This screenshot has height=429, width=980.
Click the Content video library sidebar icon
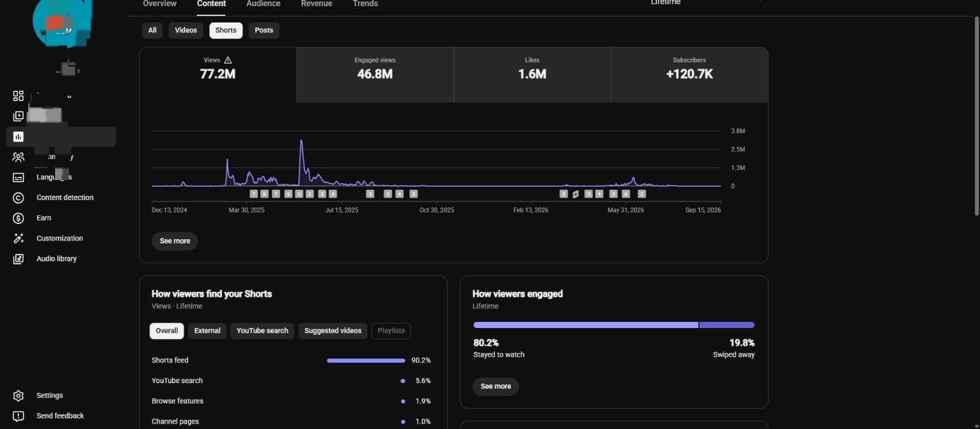(18, 116)
